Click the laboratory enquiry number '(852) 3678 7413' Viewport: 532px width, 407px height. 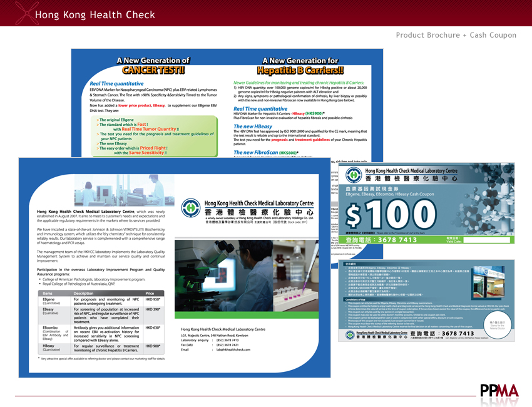228,340
